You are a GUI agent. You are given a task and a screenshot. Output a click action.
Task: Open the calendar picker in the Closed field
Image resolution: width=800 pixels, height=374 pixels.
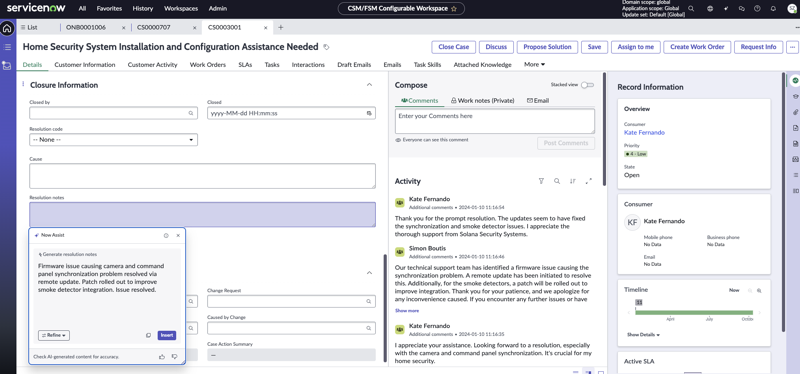pos(369,113)
